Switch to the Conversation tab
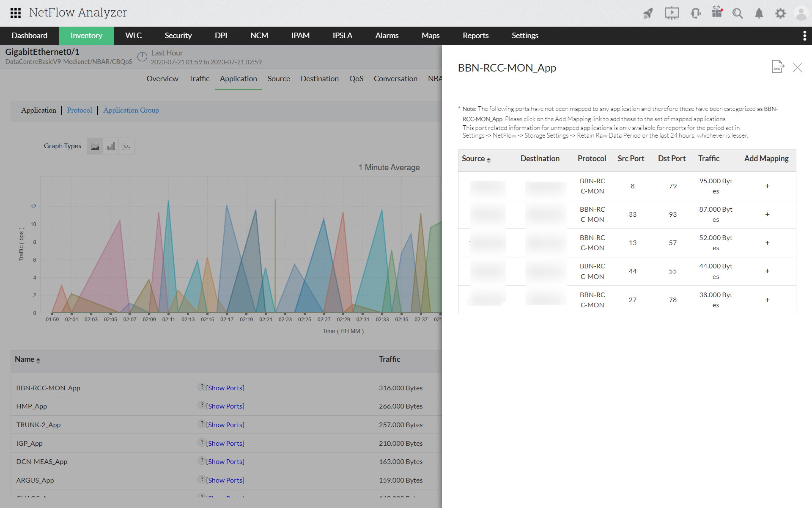Viewport: 812px width, 508px height. pos(395,79)
